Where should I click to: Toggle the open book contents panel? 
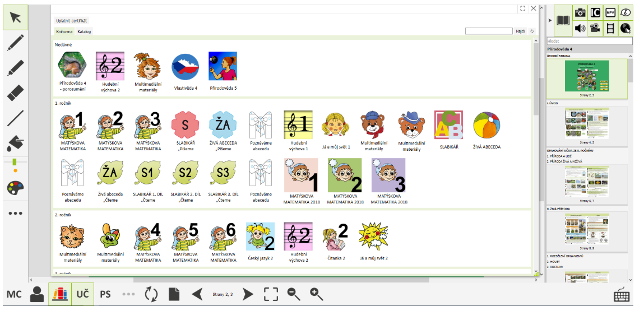pos(563,21)
